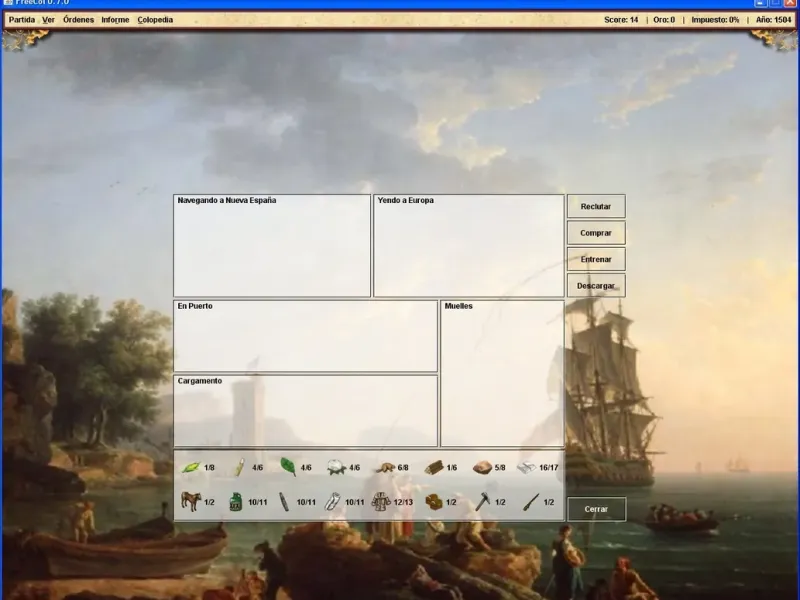
Task: Click the Reclutar button
Action: point(596,207)
